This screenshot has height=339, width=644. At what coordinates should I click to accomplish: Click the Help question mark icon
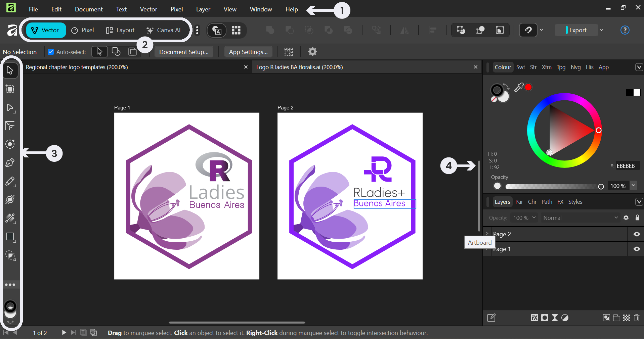[x=625, y=30]
